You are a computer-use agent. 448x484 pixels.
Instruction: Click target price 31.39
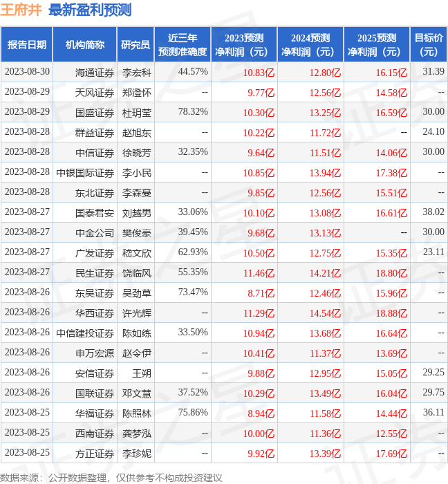[433, 72]
